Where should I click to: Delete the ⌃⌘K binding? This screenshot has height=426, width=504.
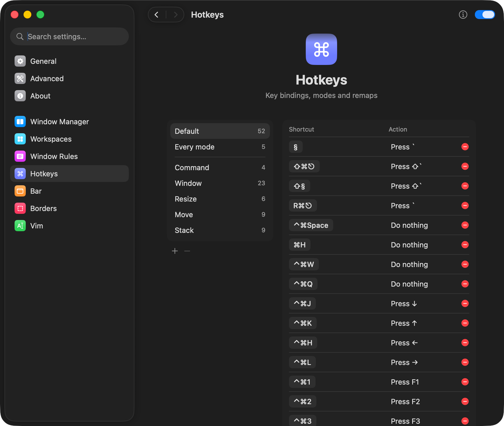point(465,323)
